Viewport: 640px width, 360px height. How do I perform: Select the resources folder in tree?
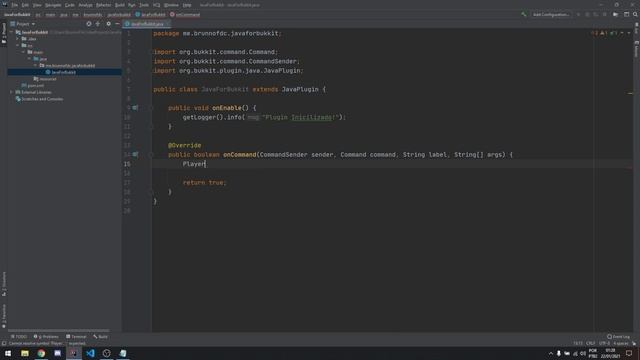45,79
